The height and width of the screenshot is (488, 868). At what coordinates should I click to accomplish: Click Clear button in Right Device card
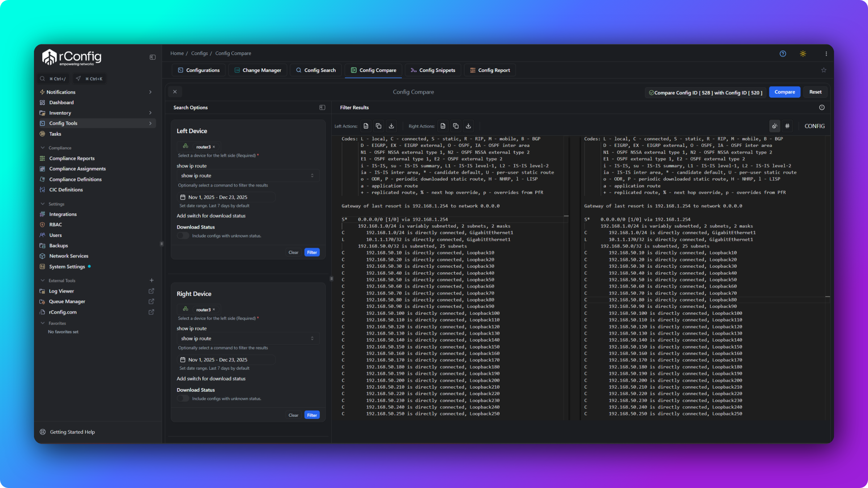tap(293, 415)
